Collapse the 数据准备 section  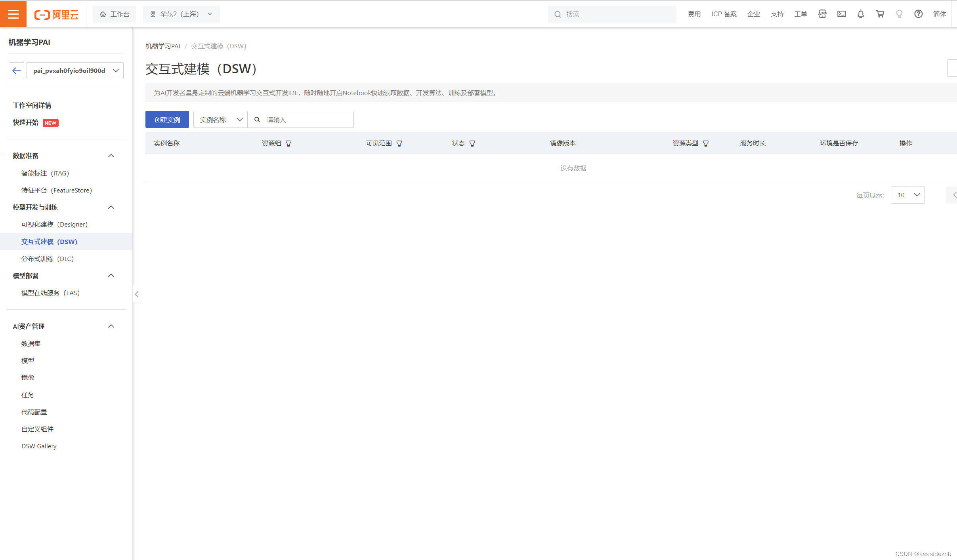[x=111, y=156]
